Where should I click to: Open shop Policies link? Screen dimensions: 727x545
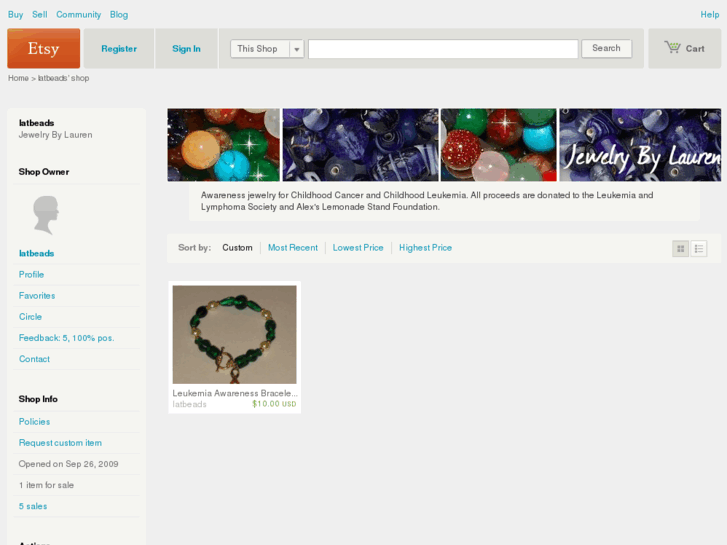34,422
